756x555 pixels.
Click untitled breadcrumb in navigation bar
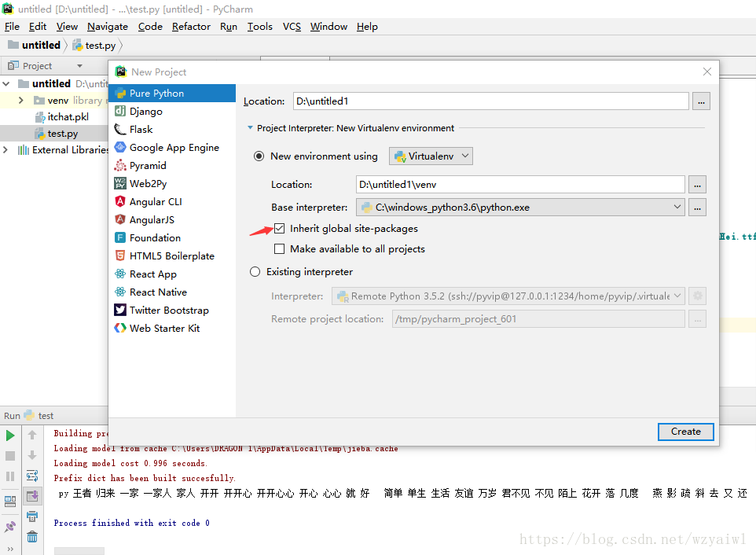[35, 46]
